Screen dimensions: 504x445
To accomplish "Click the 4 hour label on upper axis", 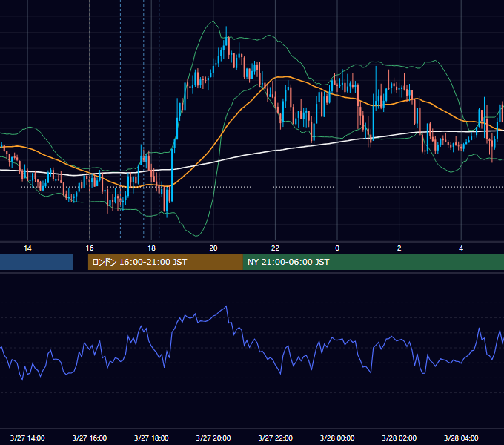I will 461,248.
